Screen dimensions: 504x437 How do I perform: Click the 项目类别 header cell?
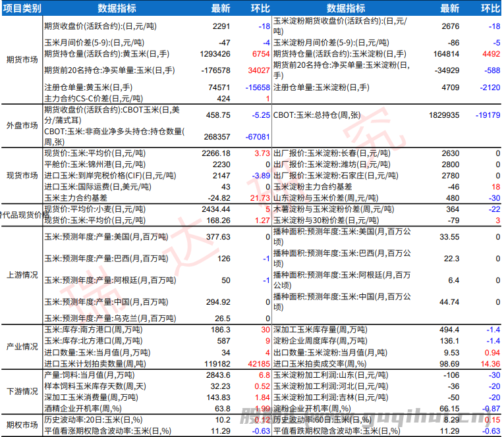[x=22, y=9]
